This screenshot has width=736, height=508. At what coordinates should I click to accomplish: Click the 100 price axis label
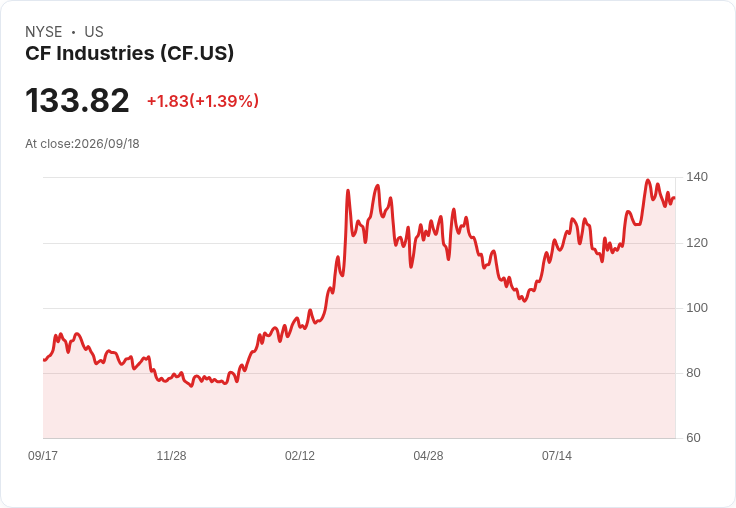tap(697, 308)
